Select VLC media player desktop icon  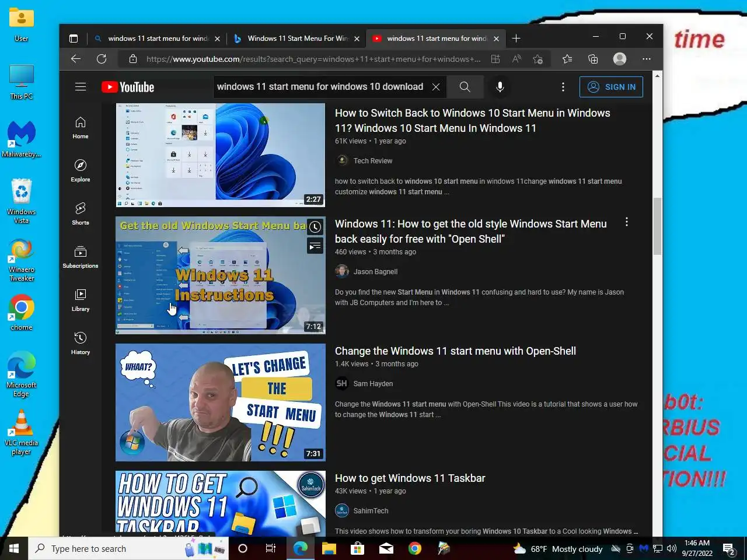[21, 432]
